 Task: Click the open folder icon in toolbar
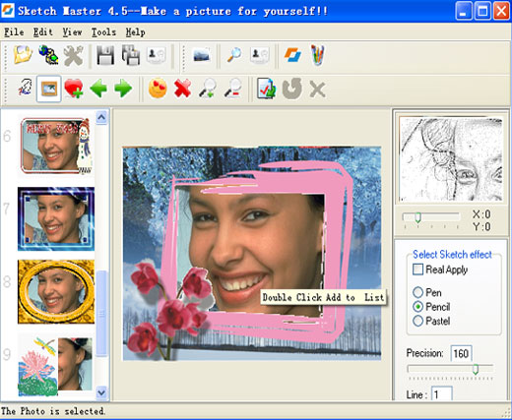(x=23, y=54)
